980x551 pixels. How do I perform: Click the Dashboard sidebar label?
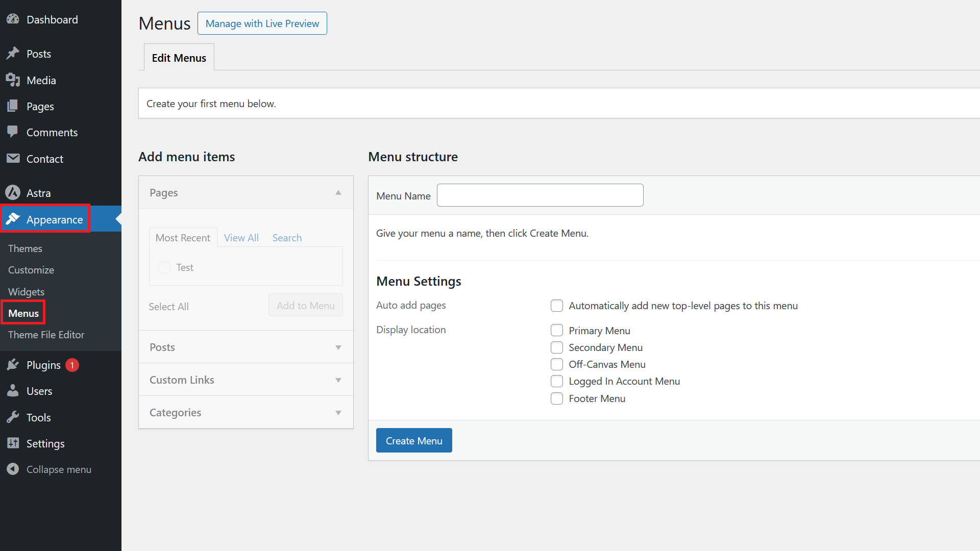[x=52, y=19]
